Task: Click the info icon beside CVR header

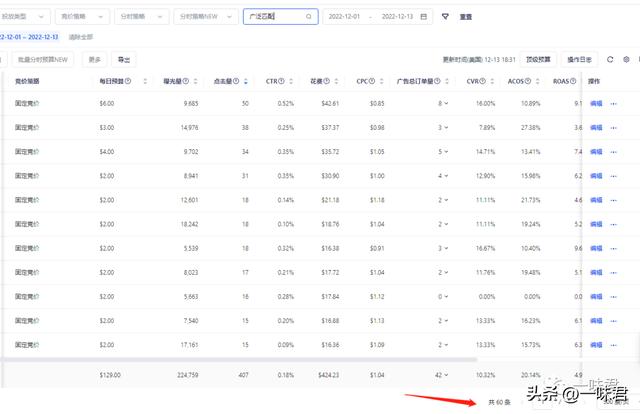Action: (x=482, y=81)
